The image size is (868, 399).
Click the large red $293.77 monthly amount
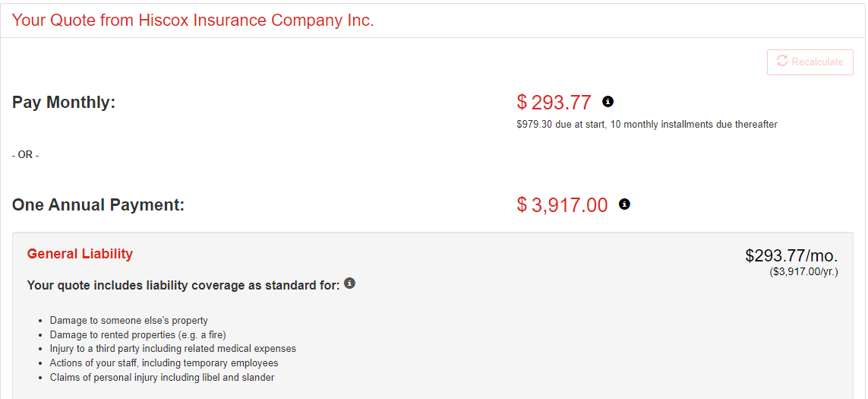tap(554, 103)
